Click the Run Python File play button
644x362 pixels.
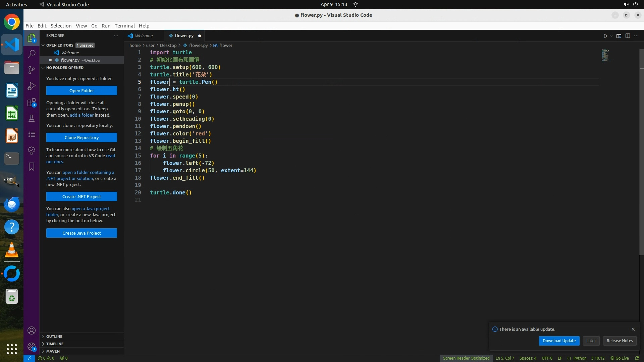click(x=605, y=36)
